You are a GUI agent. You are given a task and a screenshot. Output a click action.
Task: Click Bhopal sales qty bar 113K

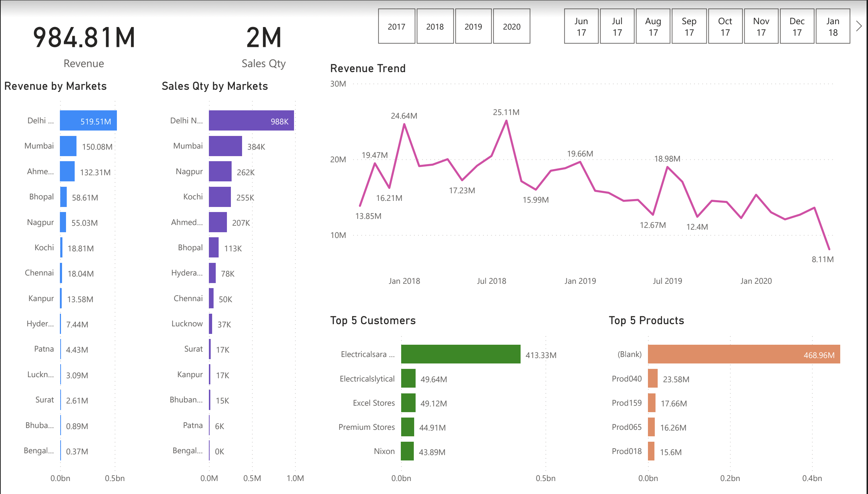[214, 247]
